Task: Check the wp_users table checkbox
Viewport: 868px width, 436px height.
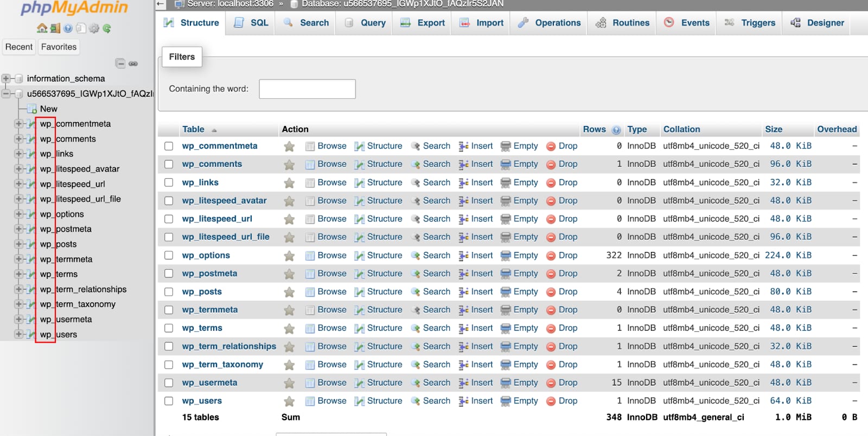Action: 169,401
